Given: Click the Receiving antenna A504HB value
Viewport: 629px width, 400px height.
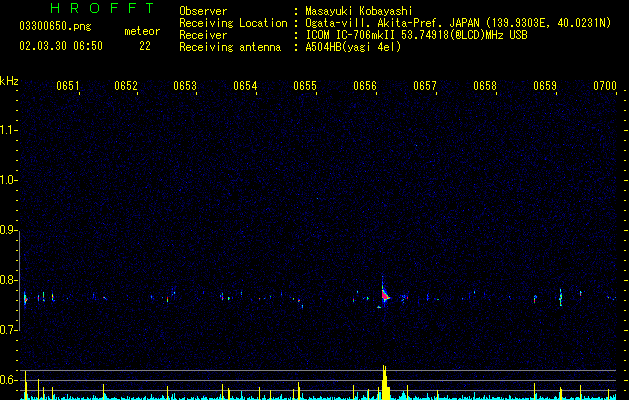Looking at the screenshot, I should 353,47.
